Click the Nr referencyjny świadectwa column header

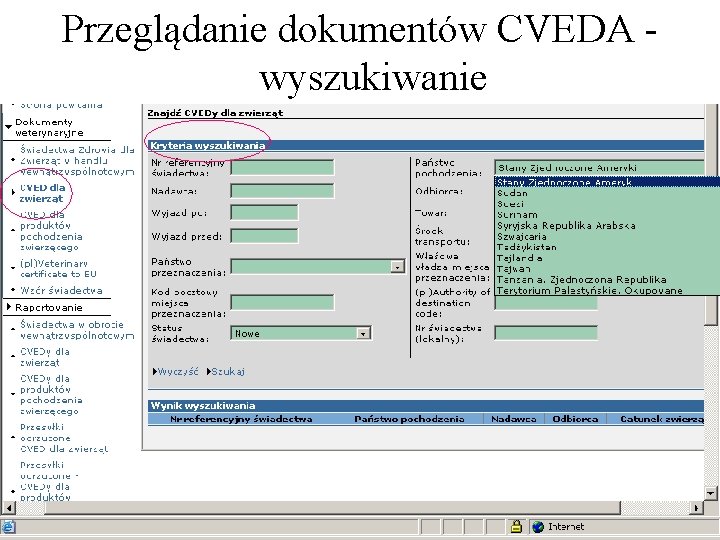click(x=241, y=419)
